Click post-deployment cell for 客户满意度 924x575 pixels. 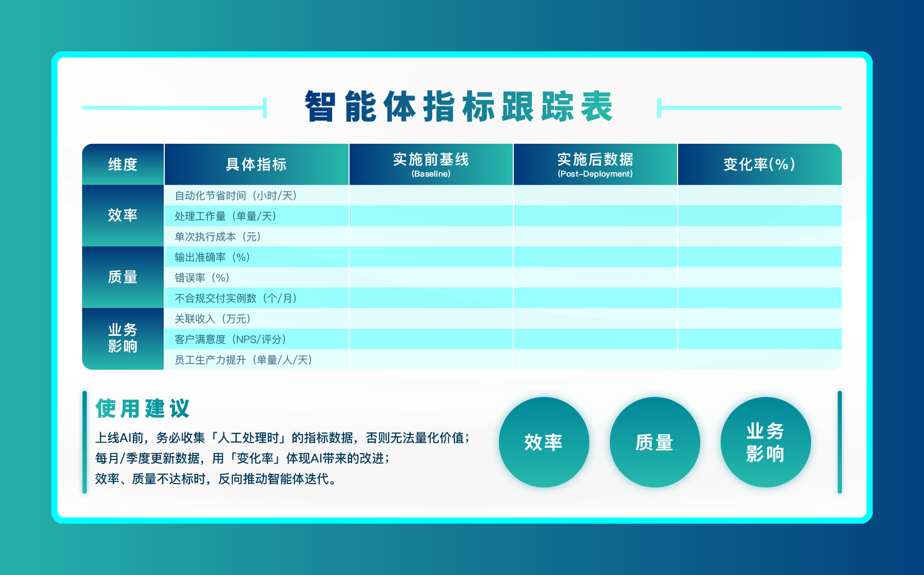click(595, 339)
